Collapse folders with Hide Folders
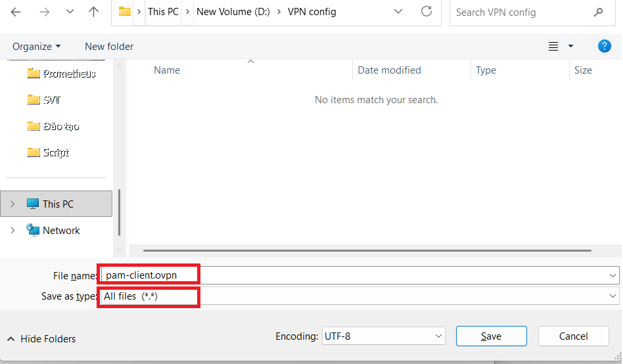Viewport: 623px width, 364px height. pyautogui.click(x=41, y=339)
